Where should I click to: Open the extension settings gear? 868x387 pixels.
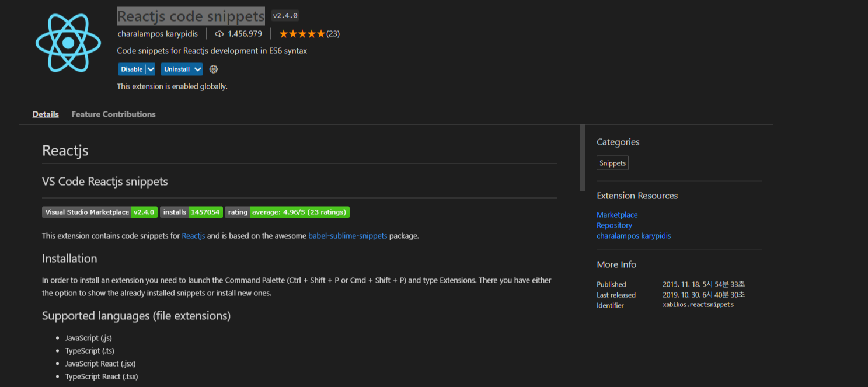click(x=214, y=69)
